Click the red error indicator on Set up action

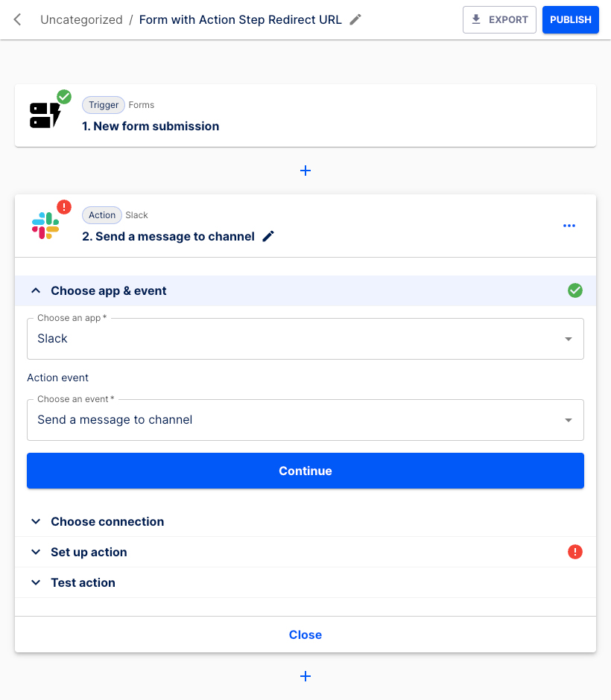(575, 552)
